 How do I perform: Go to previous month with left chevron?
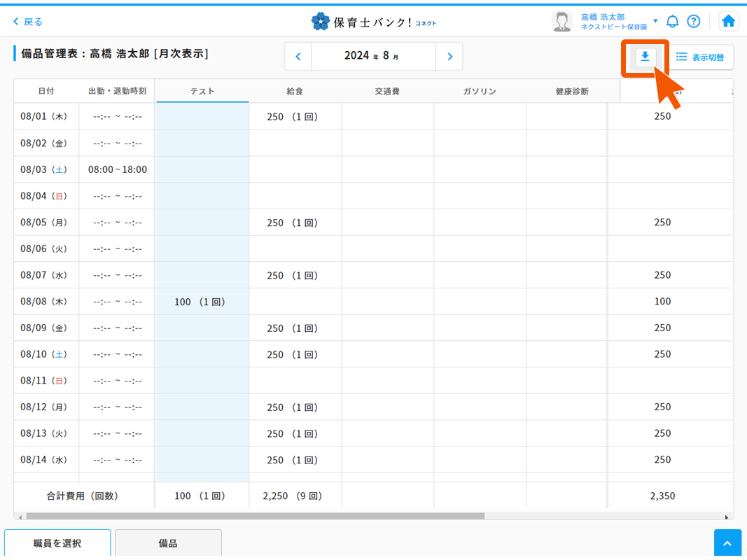pos(298,57)
